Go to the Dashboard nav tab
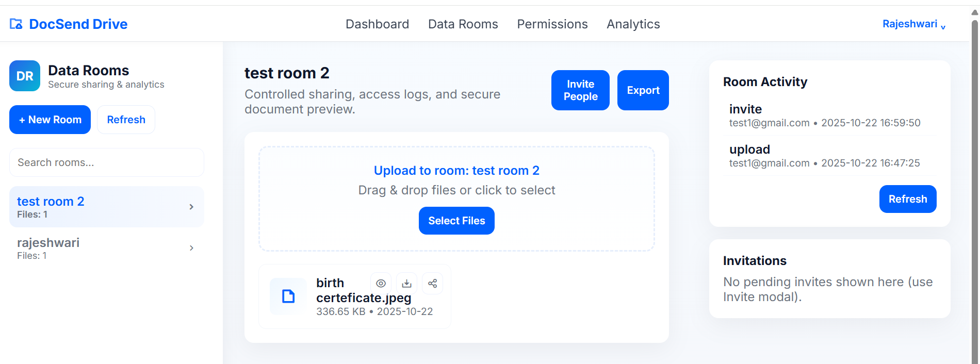This screenshot has width=980, height=364. click(x=377, y=24)
